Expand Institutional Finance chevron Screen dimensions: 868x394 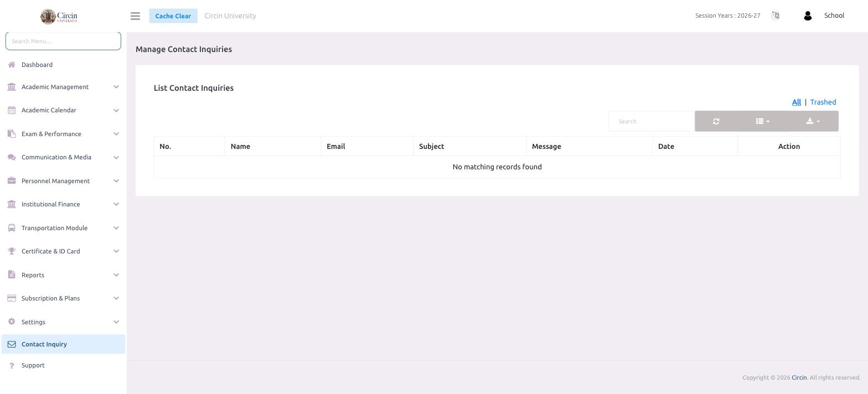(116, 204)
